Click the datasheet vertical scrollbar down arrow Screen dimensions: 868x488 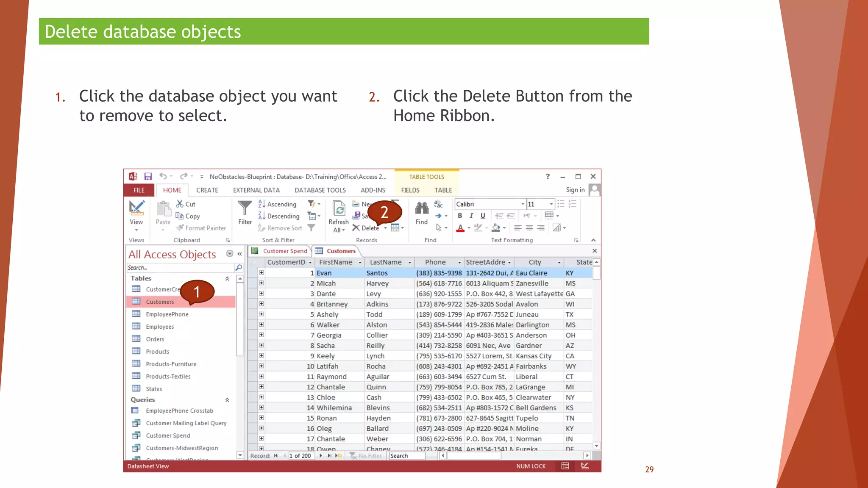tap(596, 446)
